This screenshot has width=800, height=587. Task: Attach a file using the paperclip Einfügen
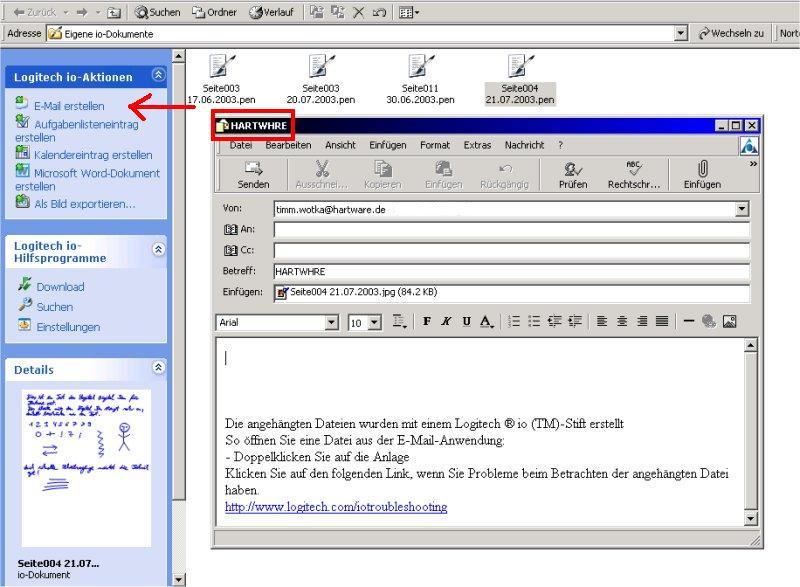[703, 174]
